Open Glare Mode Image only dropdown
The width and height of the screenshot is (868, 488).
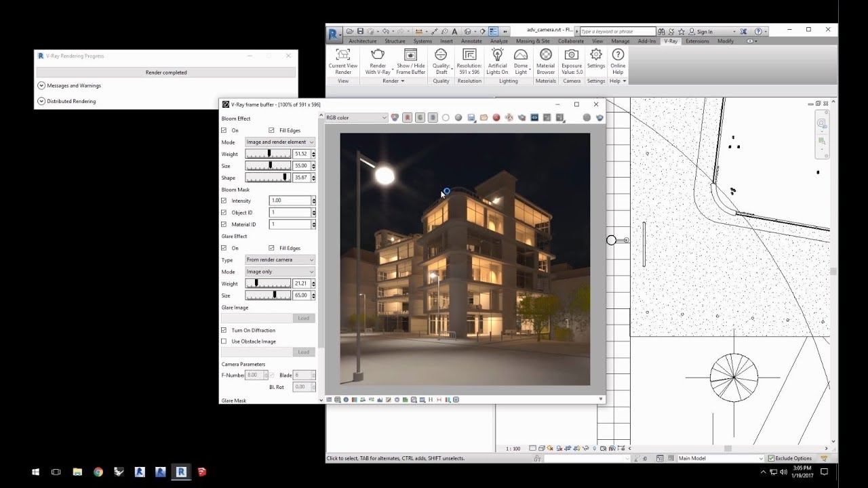point(280,272)
